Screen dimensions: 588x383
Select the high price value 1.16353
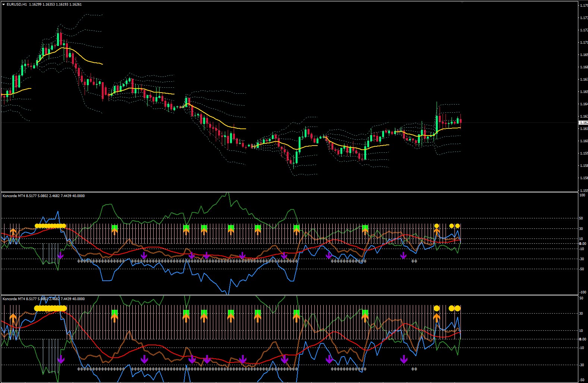point(48,4)
